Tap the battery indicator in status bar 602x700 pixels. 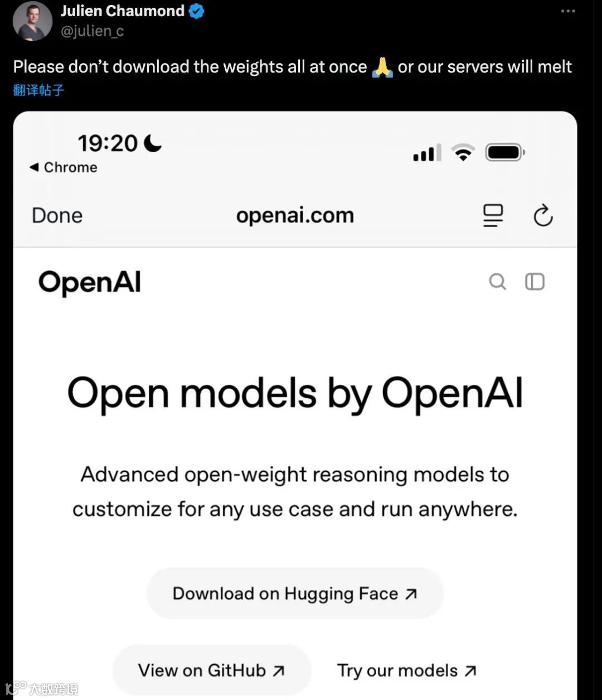(x=505, y=152)
